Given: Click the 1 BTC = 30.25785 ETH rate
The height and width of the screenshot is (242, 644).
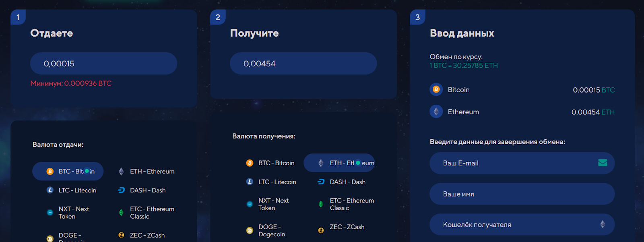Looking at the screenshot, I should click(x=464, y=66).
